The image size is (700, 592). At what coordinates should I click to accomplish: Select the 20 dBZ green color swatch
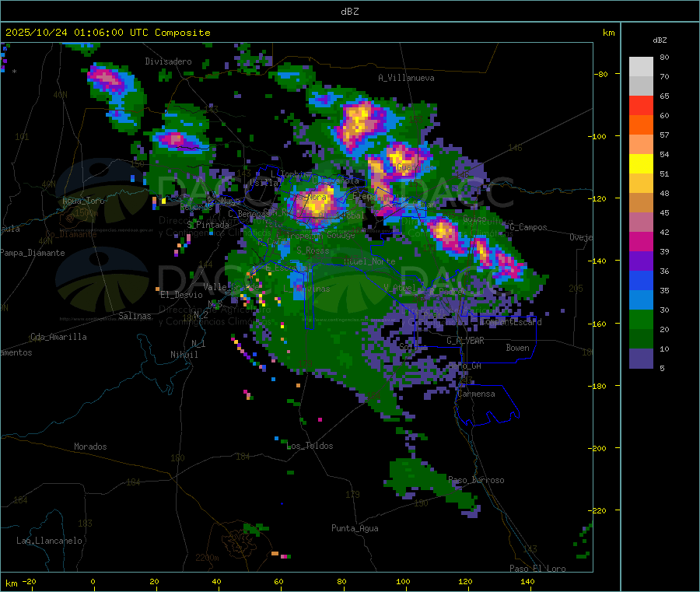click(641, 339)
